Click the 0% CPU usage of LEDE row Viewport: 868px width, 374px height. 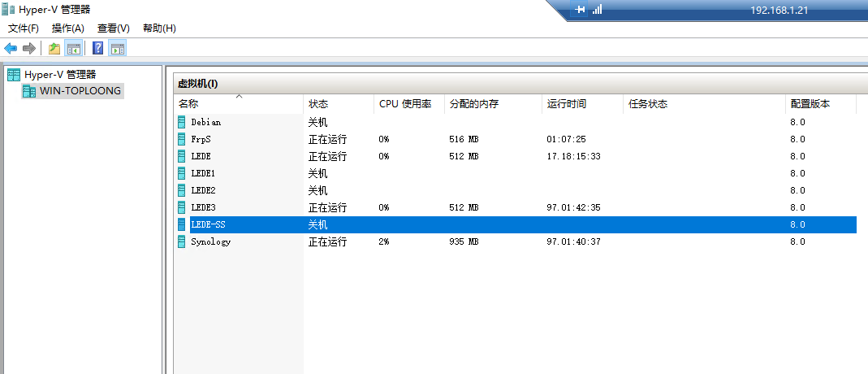(x=384, y=156)
